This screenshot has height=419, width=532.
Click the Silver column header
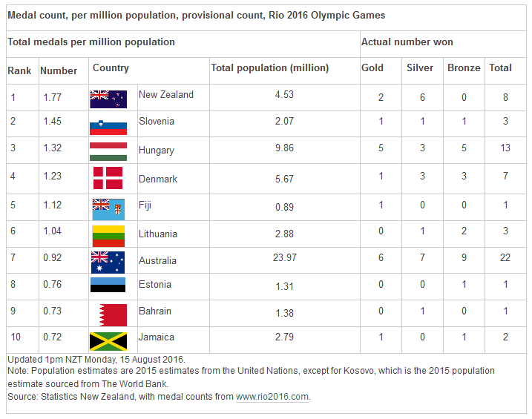tap(420, 67)
